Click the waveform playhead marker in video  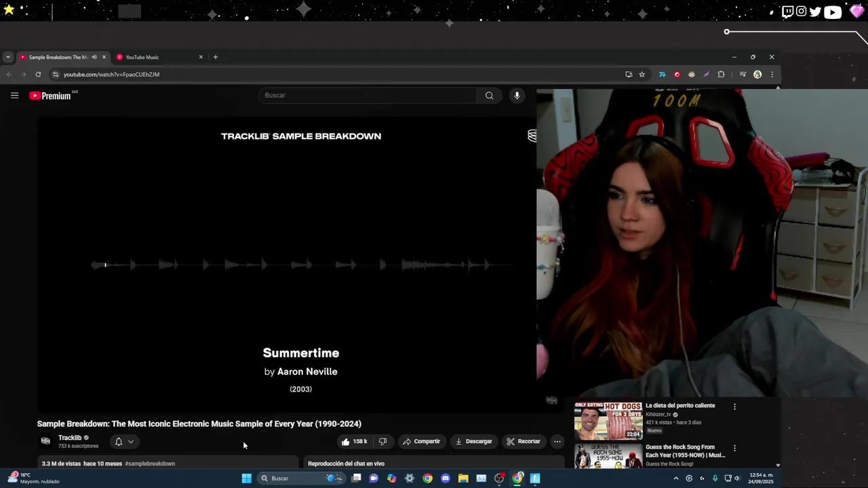pyautogui.click(x=105, y=265)
